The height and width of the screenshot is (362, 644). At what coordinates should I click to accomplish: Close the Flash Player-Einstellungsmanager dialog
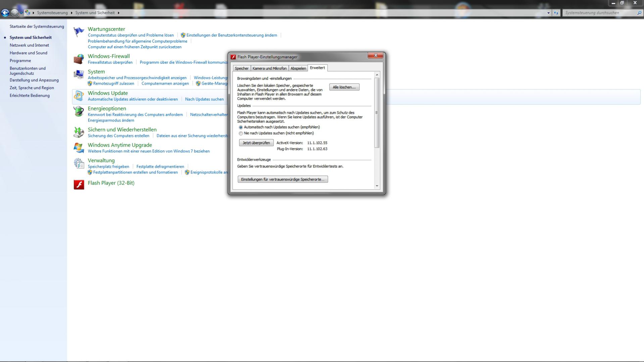(x=376, y=56)
